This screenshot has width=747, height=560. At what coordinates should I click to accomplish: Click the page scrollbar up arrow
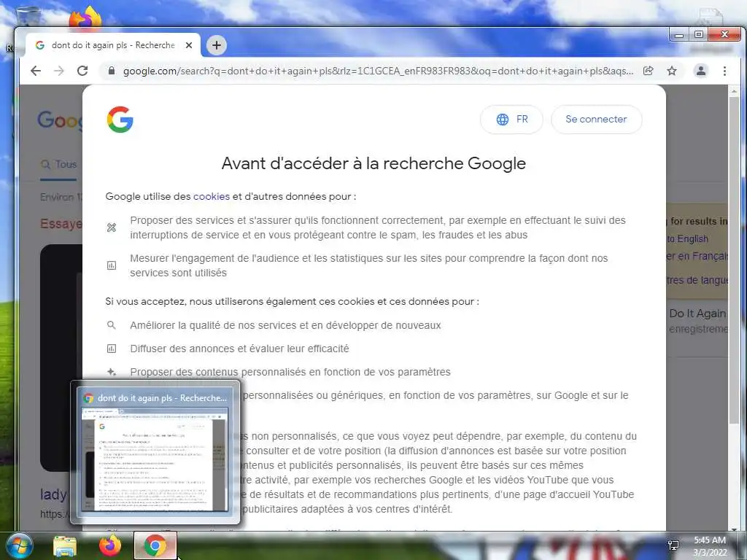point(734,90)
